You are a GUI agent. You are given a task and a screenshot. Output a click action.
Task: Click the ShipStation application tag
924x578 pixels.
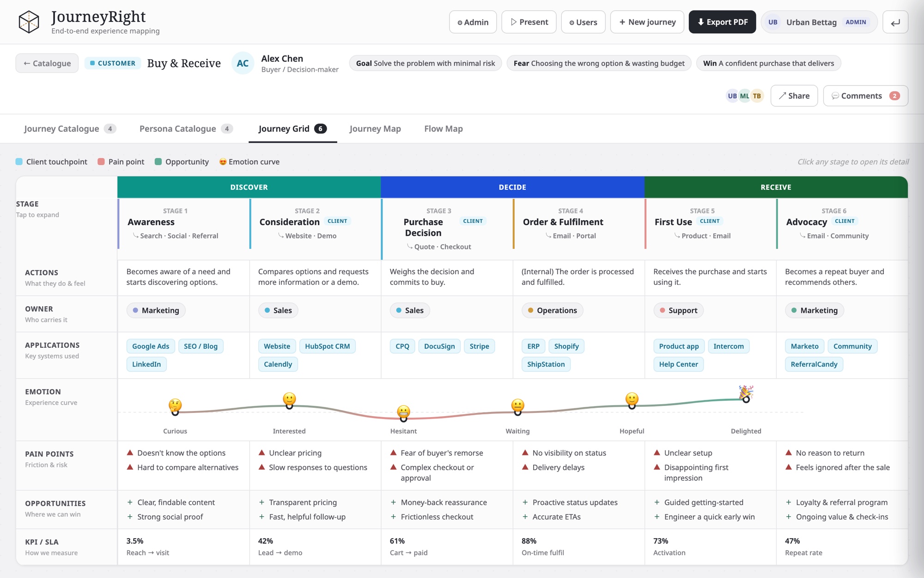click(x=546, y=364)
